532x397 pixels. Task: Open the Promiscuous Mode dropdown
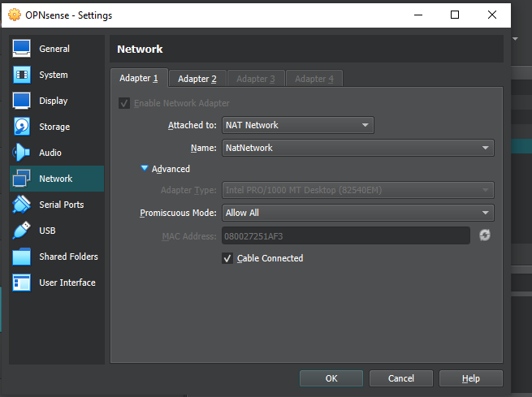coord(358,213)
